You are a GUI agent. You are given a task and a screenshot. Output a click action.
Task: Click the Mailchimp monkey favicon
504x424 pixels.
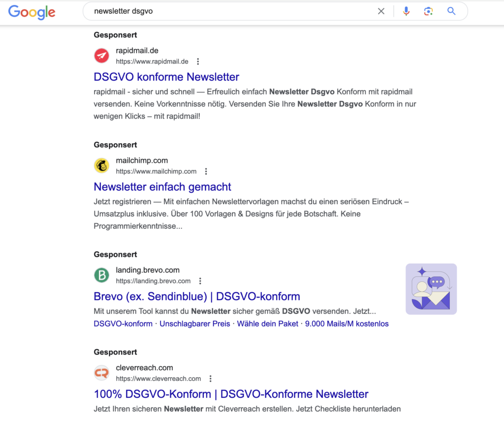click(101, 166)
